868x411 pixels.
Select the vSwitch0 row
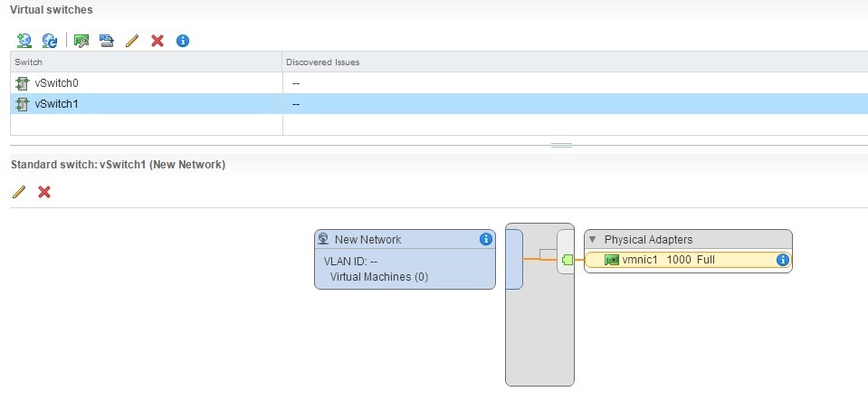pos(439,83)
